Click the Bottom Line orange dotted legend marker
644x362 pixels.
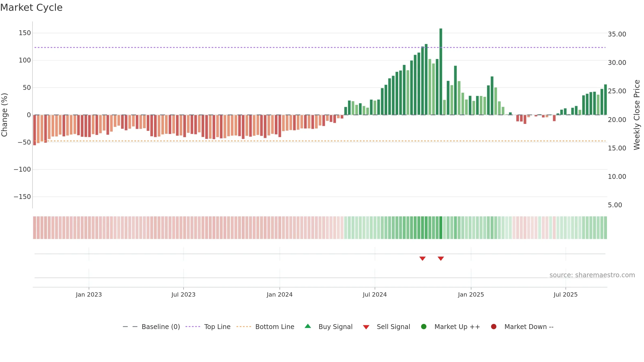point(244,327)
